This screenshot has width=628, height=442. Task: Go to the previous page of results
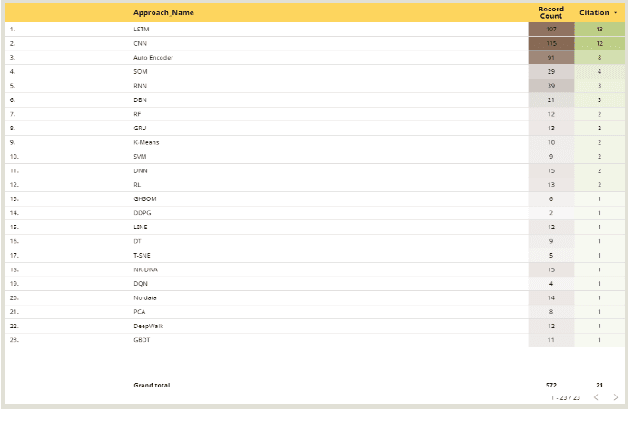(x=596, y=397)
